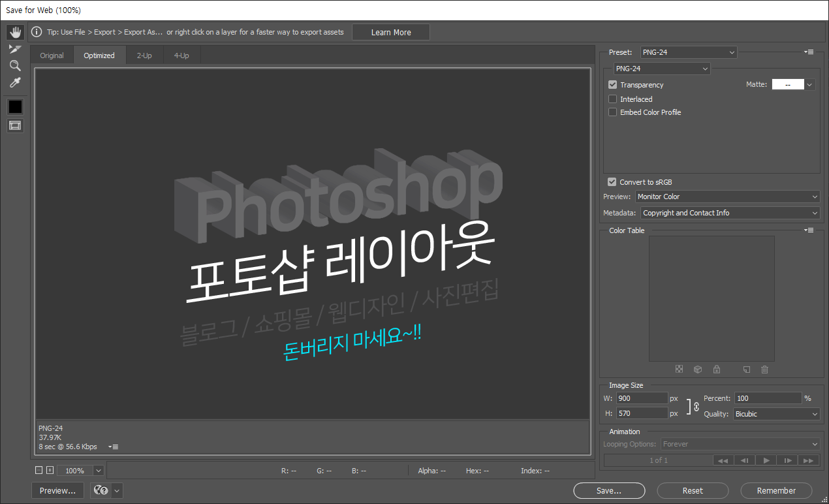Open the Metadata dropdown
This screenshot has width=829, height=504.
tap(730, 213)
